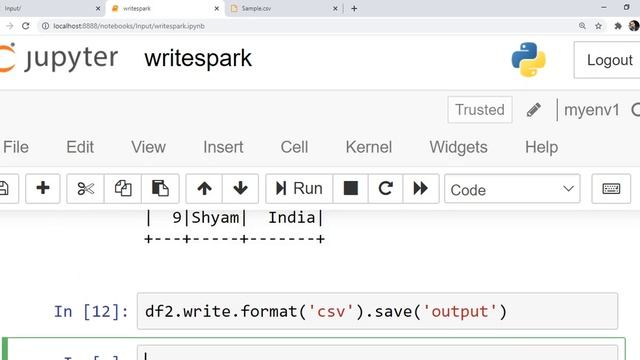Click the Jupyter logo
Screen dimensions: 640x360
[59, 58]
